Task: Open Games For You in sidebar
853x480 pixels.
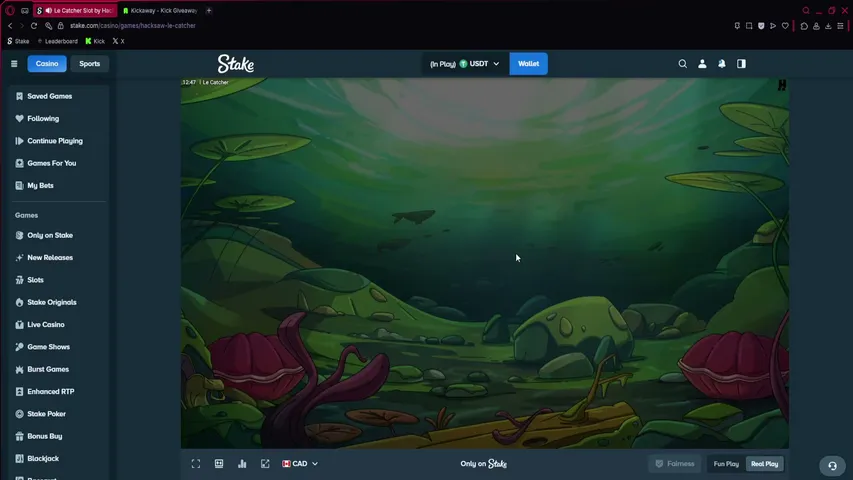Action: [58, 163]
